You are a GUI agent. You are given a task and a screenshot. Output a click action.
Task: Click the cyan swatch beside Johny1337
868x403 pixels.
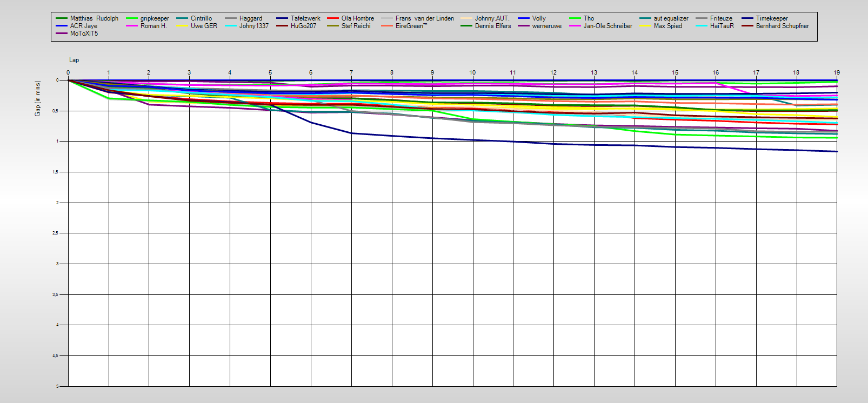point(231,26)
